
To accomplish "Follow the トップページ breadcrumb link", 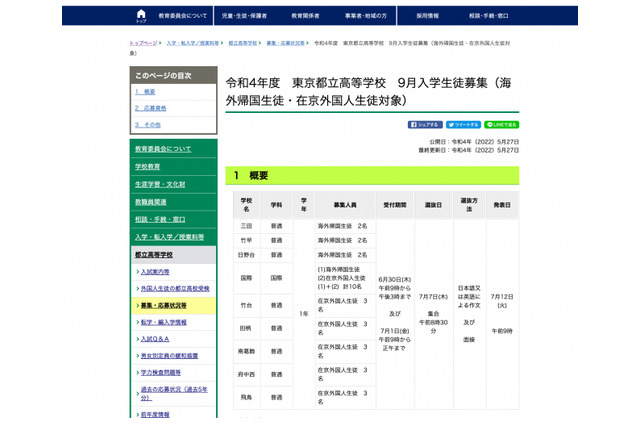I will (143, 43).
